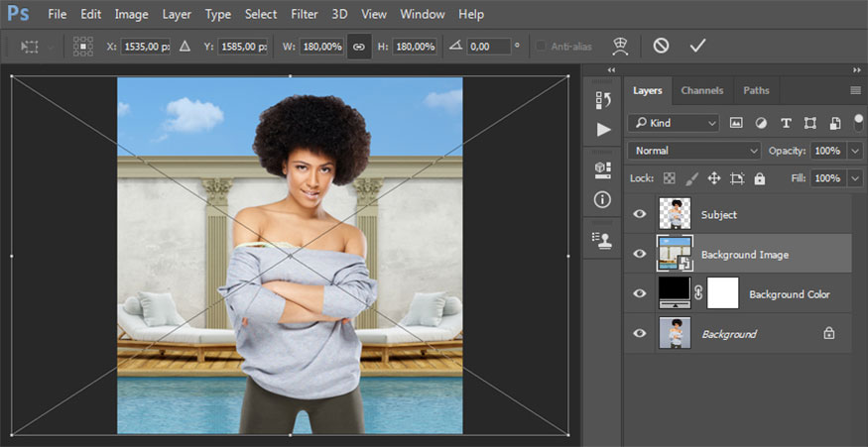Viewport: 868px width, 447px height.
Task: Switch to the Paths tab
Action: 756,90
